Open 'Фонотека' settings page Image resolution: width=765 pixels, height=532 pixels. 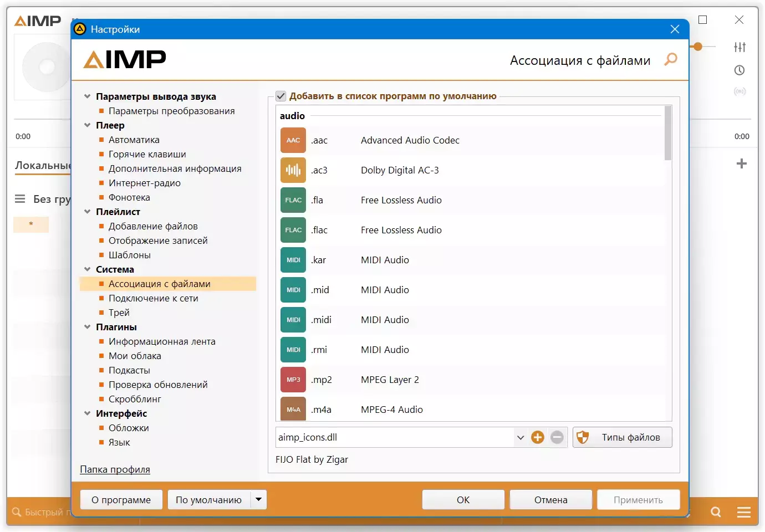(129, 197)
